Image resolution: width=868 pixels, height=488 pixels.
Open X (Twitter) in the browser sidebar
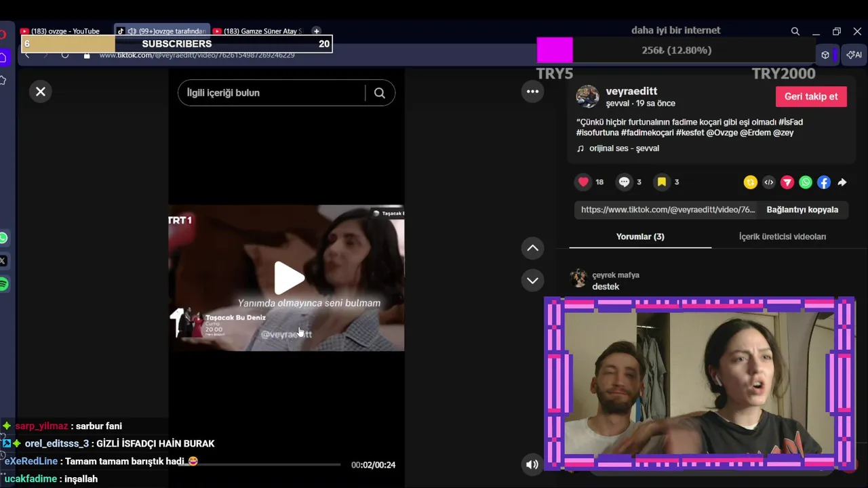(3, 261)
